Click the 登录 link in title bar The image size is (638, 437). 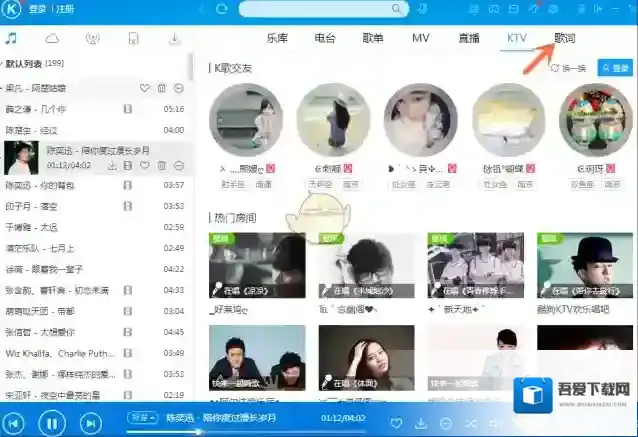click(37, 9)
